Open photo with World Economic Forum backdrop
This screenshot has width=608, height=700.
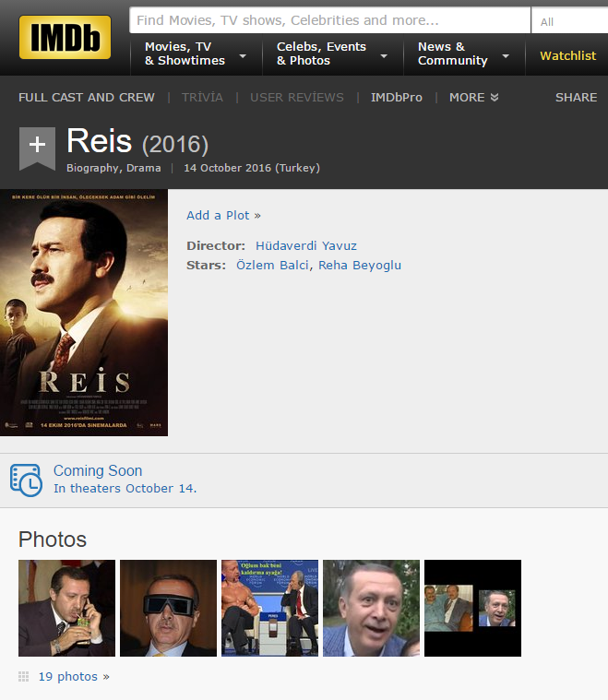coord(269,608)
